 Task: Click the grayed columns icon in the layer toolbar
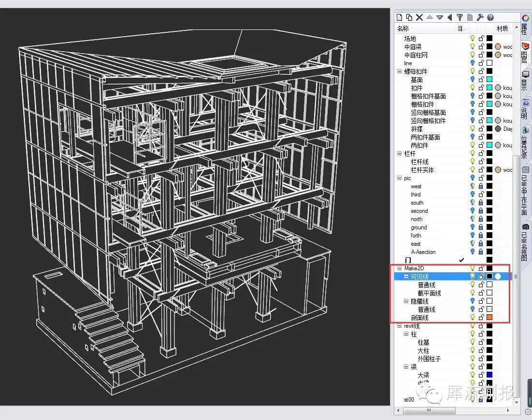click(x=470, y=17)
